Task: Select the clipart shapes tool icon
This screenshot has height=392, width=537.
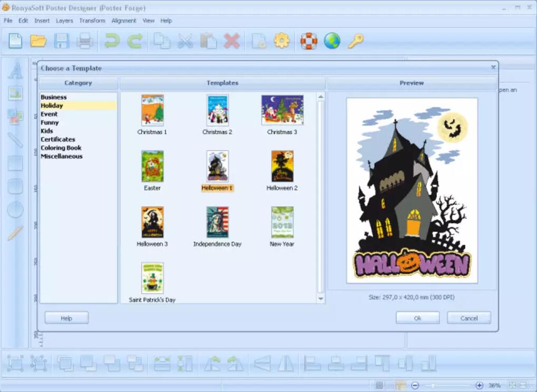Action: tap(15, 116)
